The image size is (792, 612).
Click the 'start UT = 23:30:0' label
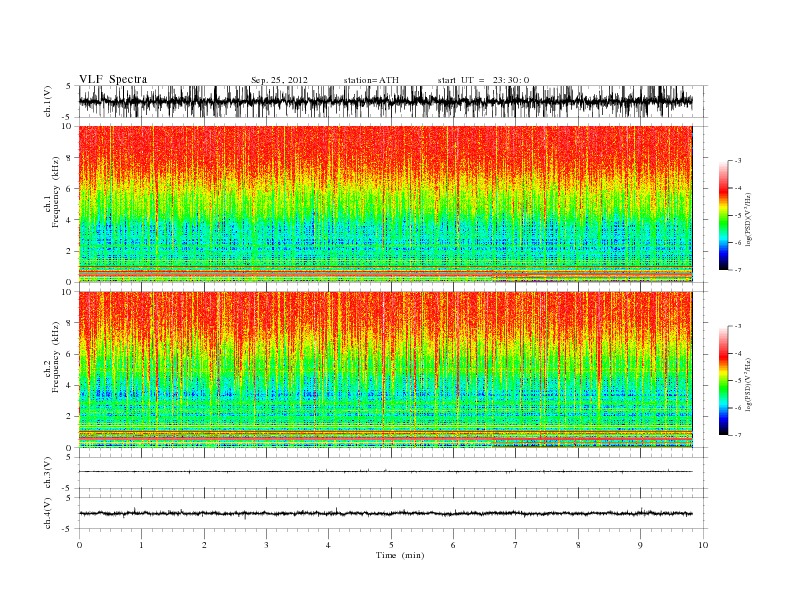[483, 80]
